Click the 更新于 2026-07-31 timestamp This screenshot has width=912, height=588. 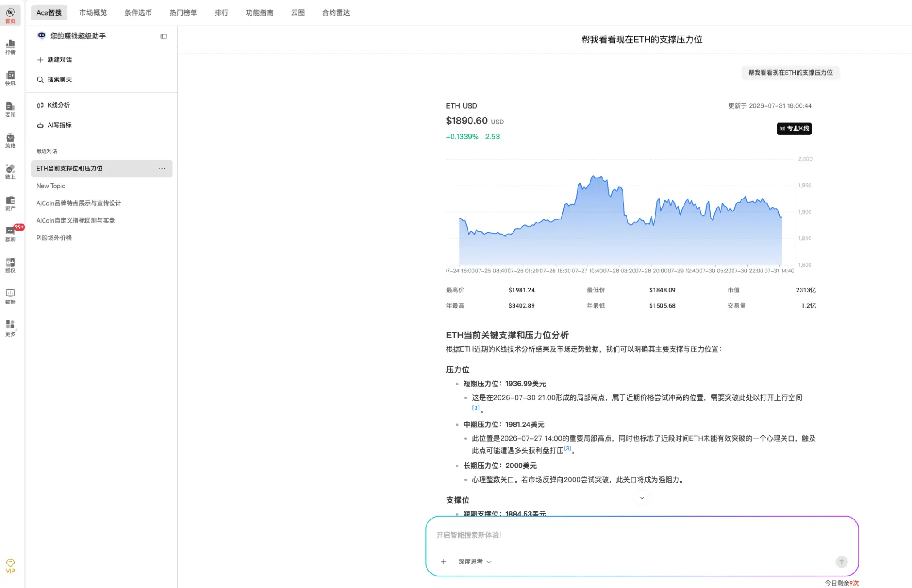[770, 106]
